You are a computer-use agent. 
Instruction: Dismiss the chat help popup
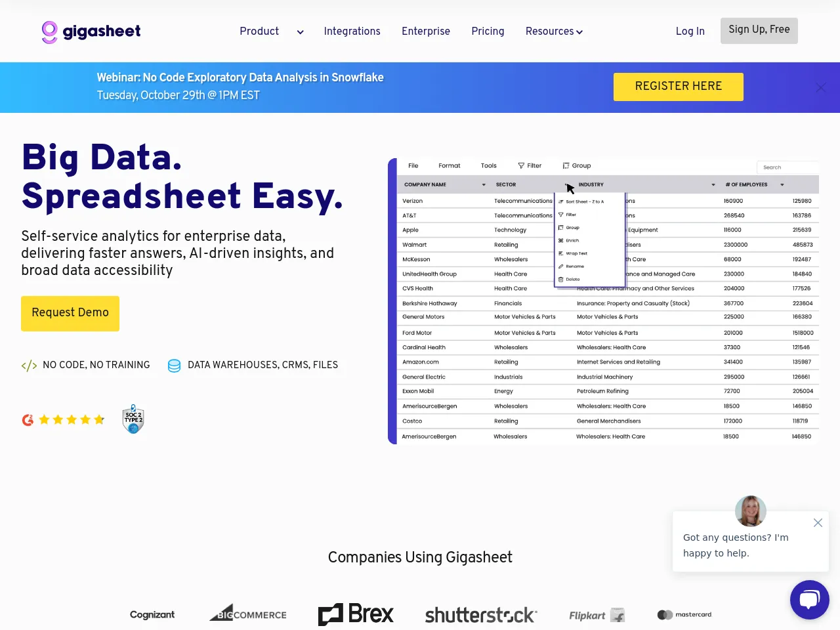pos(818,523)
